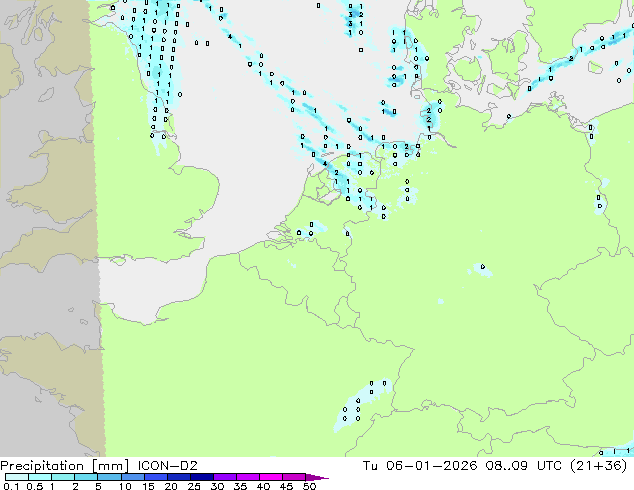Click the 20–25 mm legend color swatch
Image resolution: width=634 pixels, height=490 pixels.
pyautogui.click(x=178, y=477)
